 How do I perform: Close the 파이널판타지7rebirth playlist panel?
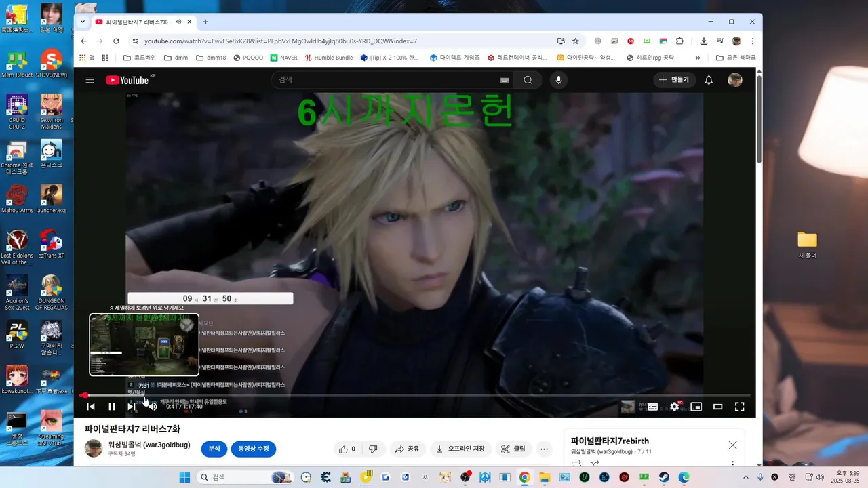(x=732, y=445)
